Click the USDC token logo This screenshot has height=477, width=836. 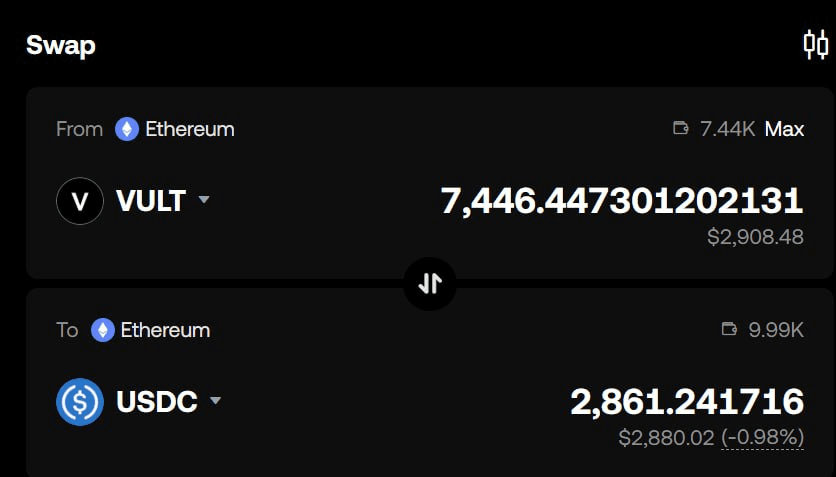(x=80, y=402)
